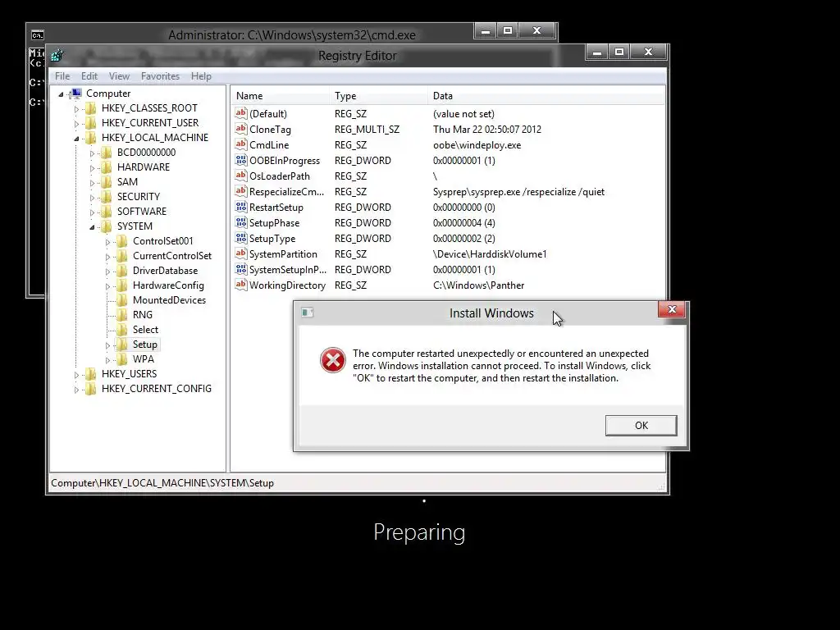The width and height of the screenshot is (840, 630).
Task: Open the Favorites menu
Action: tap(160, 76)
